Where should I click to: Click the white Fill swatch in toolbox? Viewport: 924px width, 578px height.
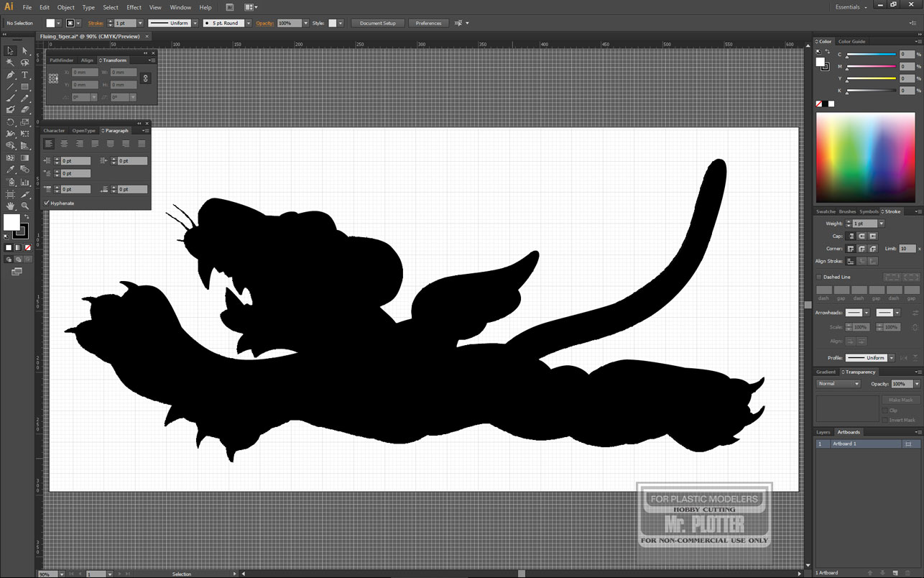pyautogui.click(x=11, y=222)
